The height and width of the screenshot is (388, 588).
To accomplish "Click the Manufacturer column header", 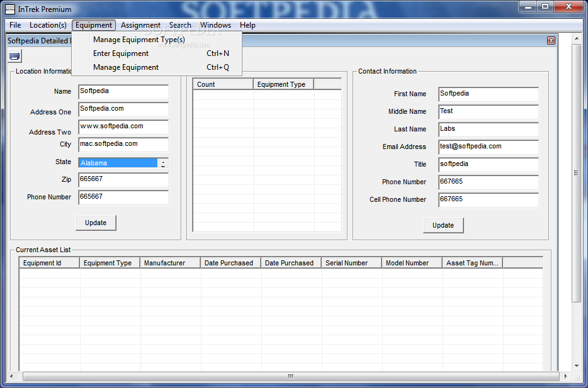I will (x=170, y=263).
